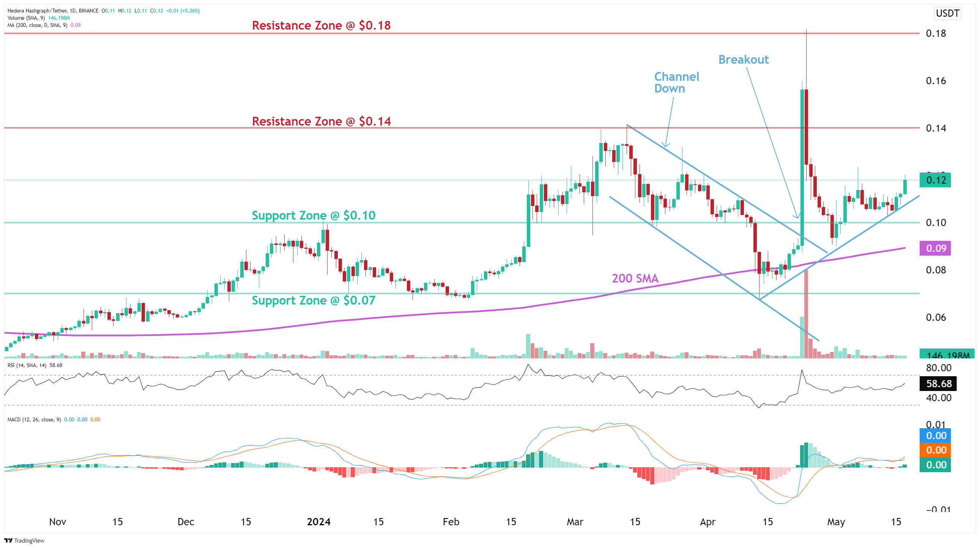
Task: Click the 'Support Zone @ $0.10' label
Action: 314,215
